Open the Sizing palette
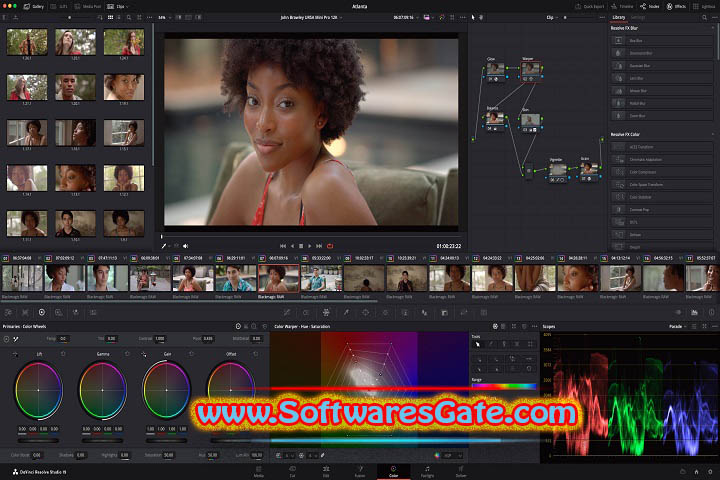 tap(464, 312)
